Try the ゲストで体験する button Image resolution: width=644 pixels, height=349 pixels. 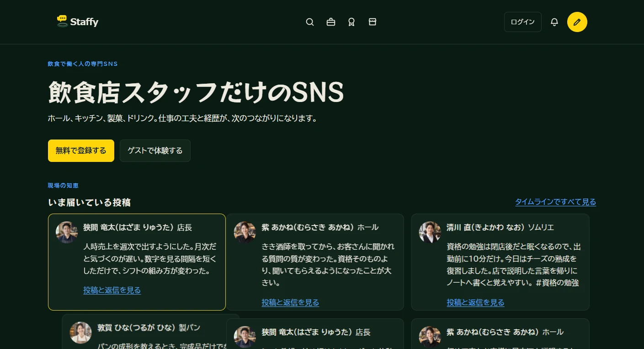(x=155, y=150)
